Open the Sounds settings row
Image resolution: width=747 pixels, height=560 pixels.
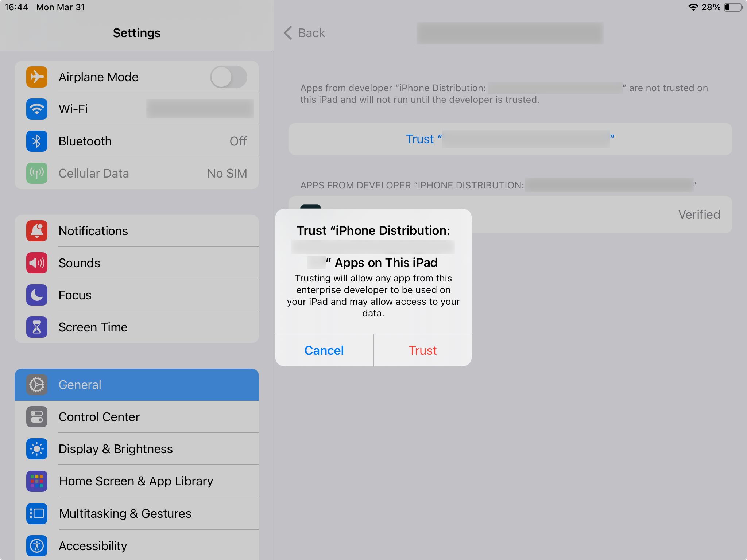point(137,263)
